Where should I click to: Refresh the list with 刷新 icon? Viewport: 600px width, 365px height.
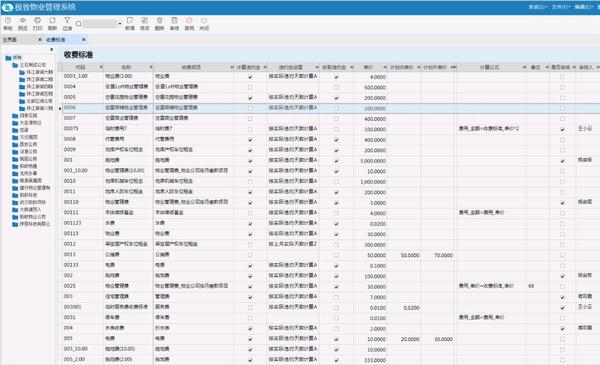click(52, 21)
